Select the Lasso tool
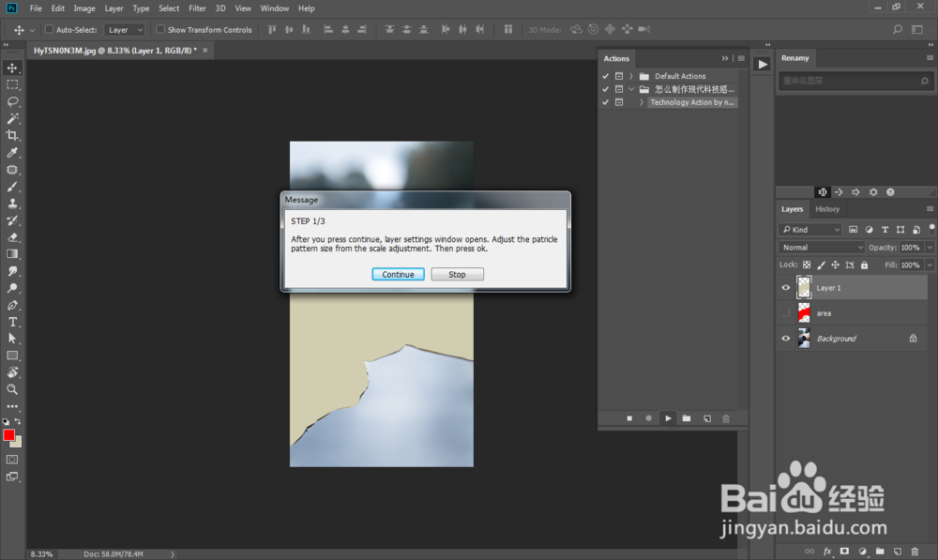 [12, 101]
